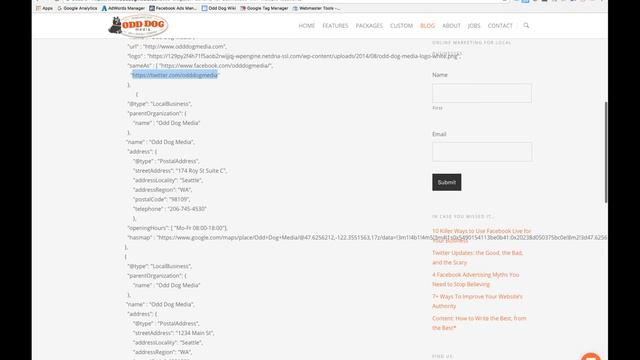Open the BLOG menu item
The width and height of the screenshot is (640, 360).
coord(427,26)
